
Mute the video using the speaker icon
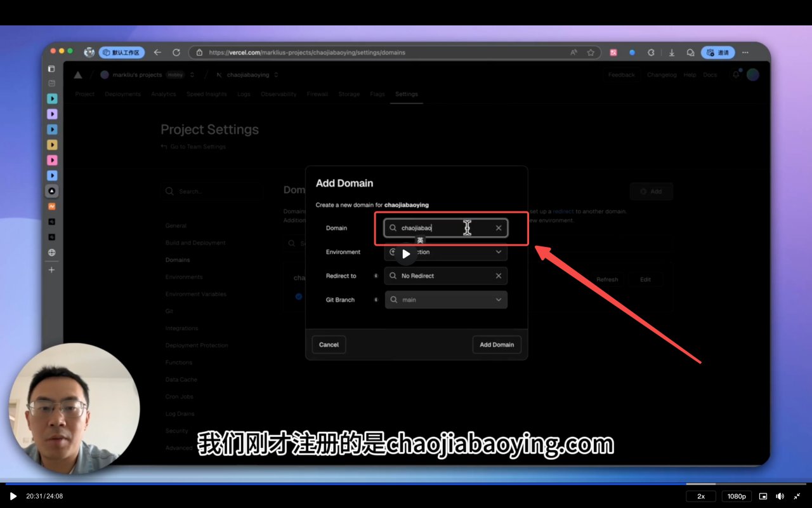[x=780, y=496]
